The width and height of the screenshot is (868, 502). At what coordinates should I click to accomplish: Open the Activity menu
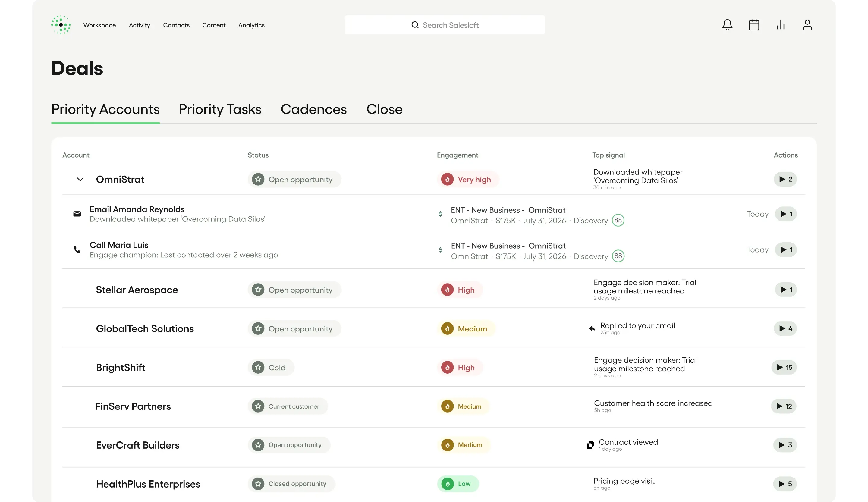(140, 25)
